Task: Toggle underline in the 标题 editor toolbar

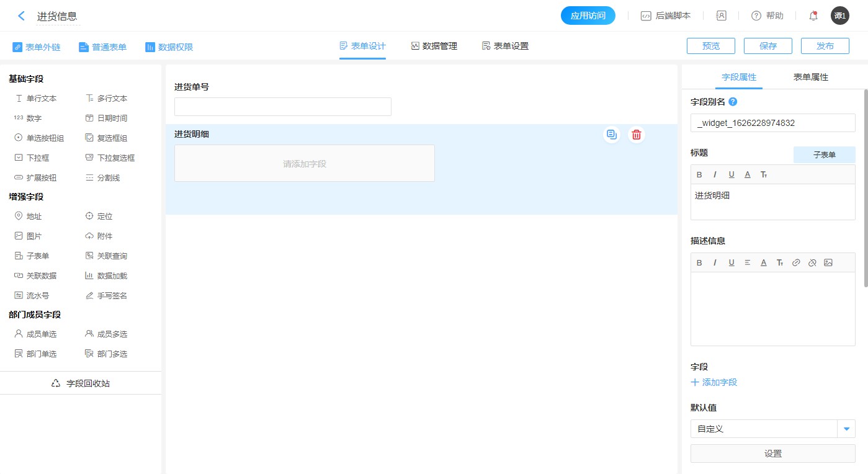Action: 732,174
